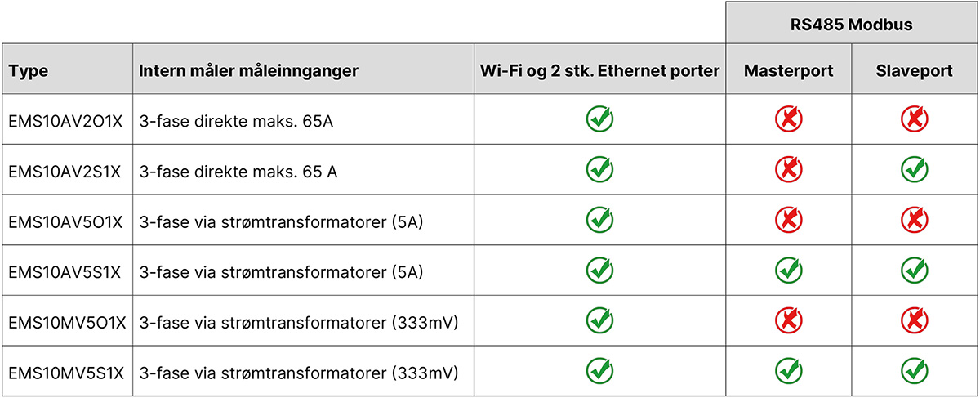Click the green Slaveport checkmark for EMS10AV2S1X
The height and width of the screenshot is (398, 980).
[915, 170]
